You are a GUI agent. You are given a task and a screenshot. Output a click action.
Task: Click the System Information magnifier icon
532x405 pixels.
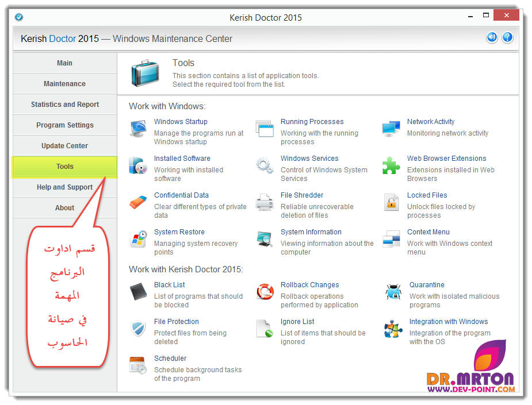click(x=265, y=239)
